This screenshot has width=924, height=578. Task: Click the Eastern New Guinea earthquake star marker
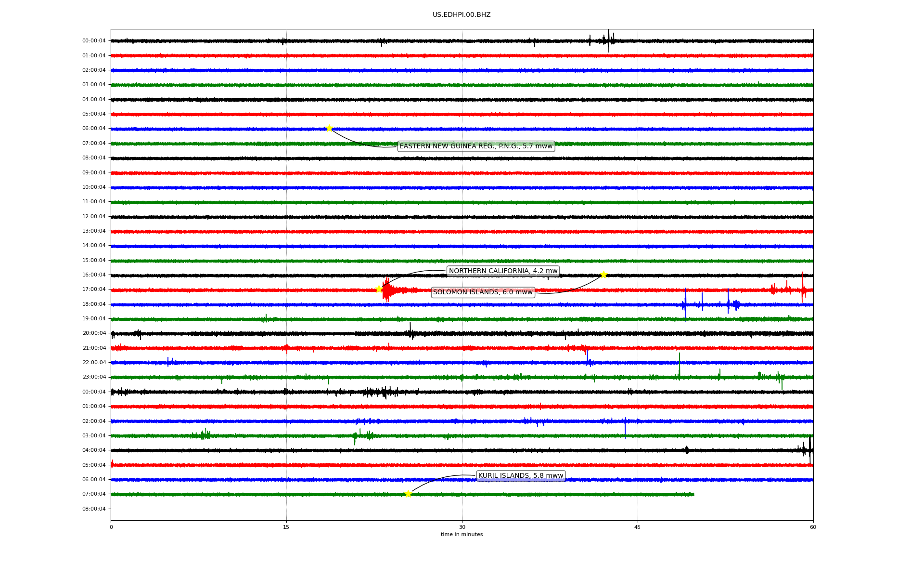(329, 128)
